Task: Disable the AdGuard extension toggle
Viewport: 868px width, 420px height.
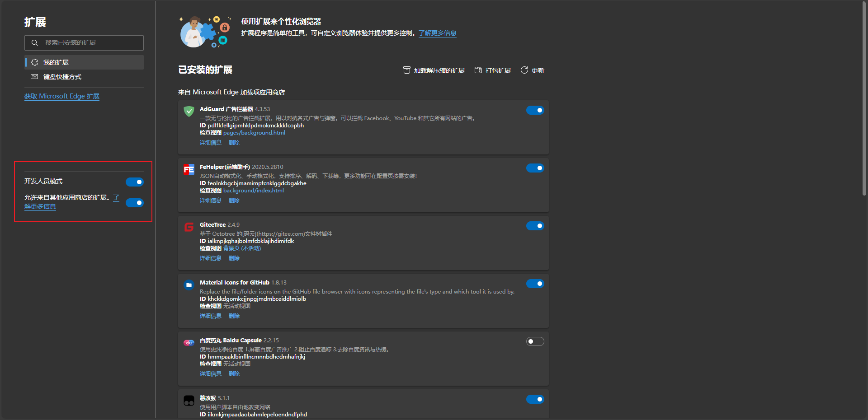Action: click(x=535, y=110)
